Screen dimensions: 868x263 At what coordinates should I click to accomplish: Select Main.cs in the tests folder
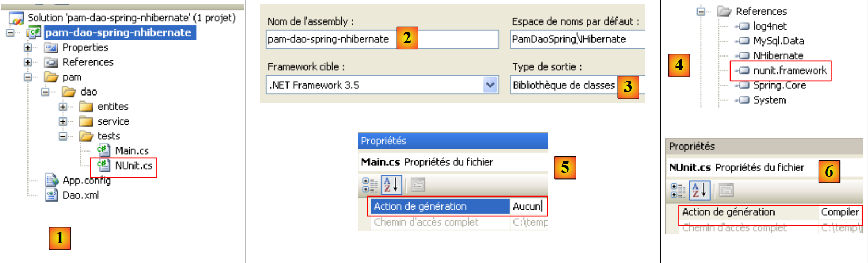coord(131,151)
